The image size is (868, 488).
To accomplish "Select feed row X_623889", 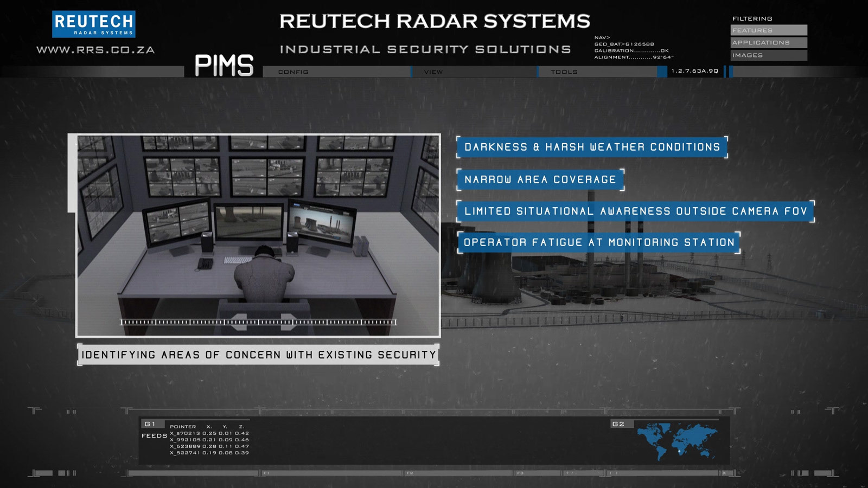I will click(209, 446).
